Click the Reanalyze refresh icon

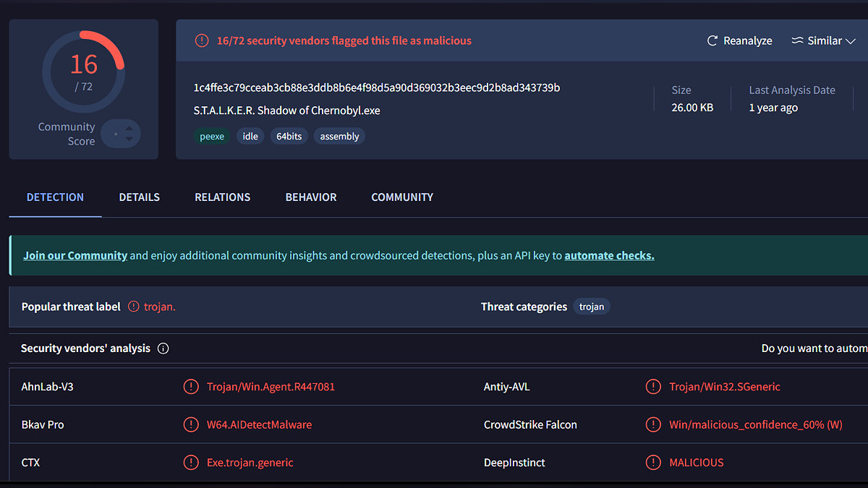(x=712, y=41)
